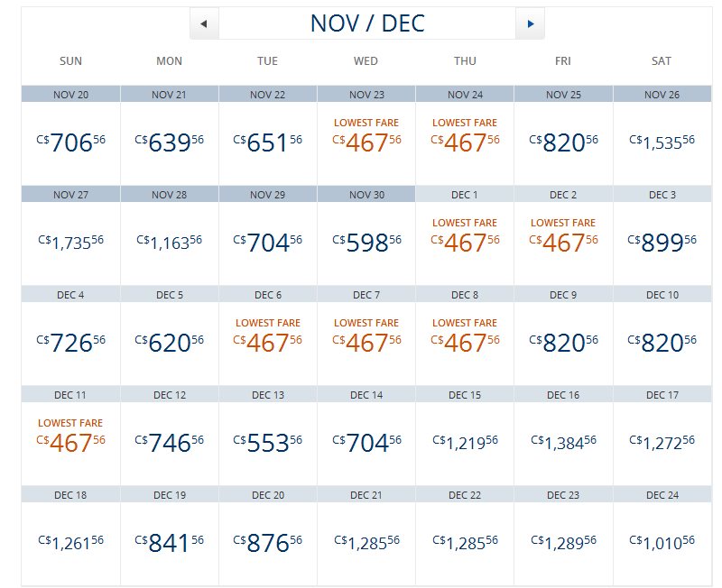Select the Dec 19 fare C$841

170,542
